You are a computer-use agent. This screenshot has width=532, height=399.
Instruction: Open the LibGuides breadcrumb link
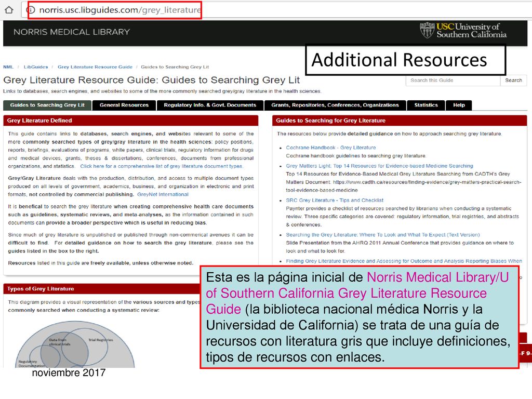pyautogui.click(x=36, y=67)
